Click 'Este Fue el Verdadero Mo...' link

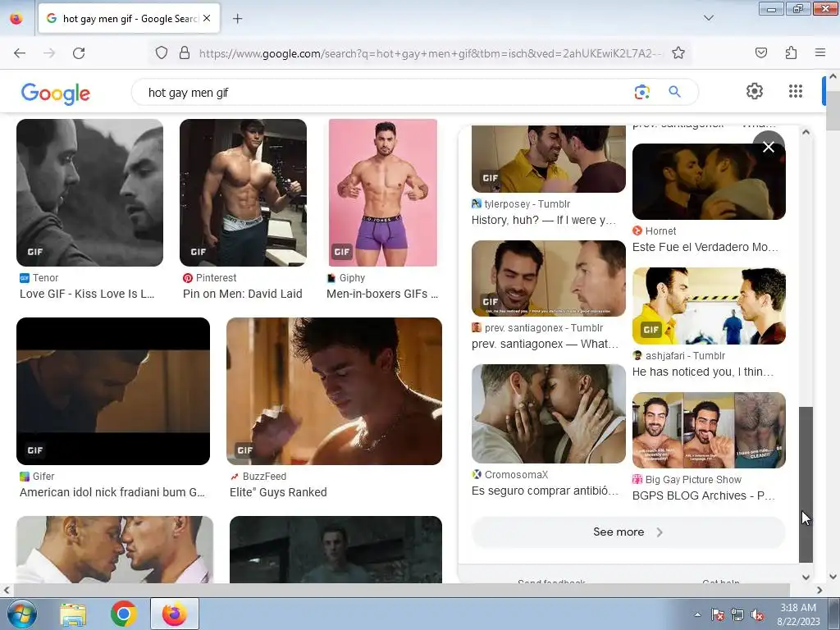(x=705, y=247)
